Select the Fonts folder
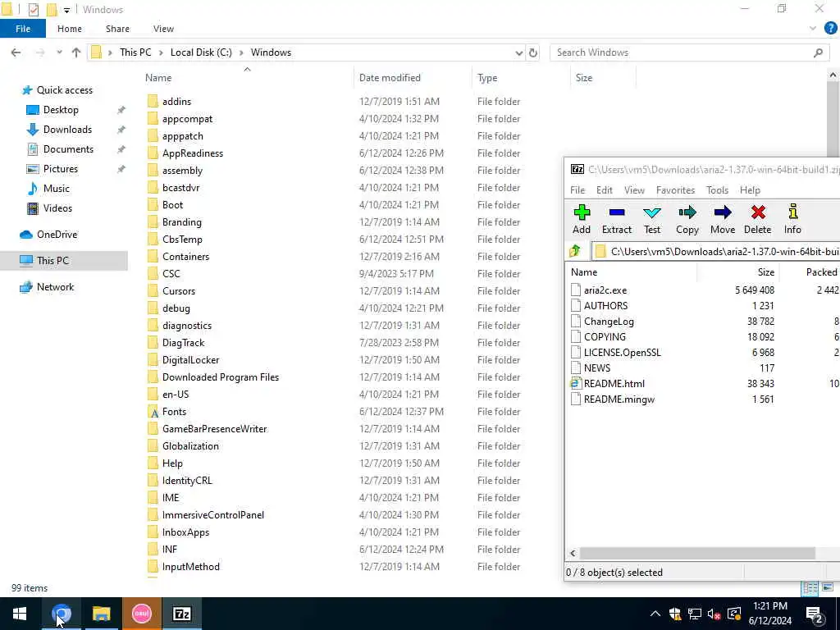This screenshot has width=840, height=630. (x=174, y=412)
